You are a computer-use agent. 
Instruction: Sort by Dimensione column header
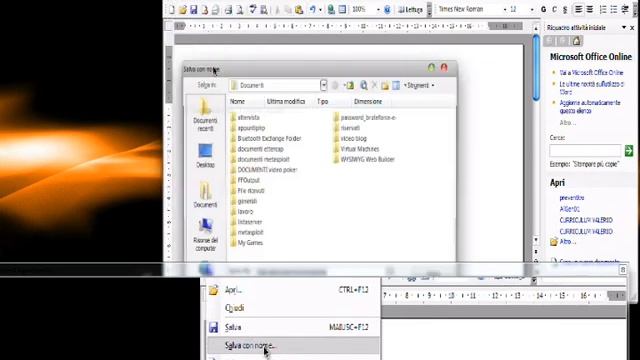(x=368, y=101)
